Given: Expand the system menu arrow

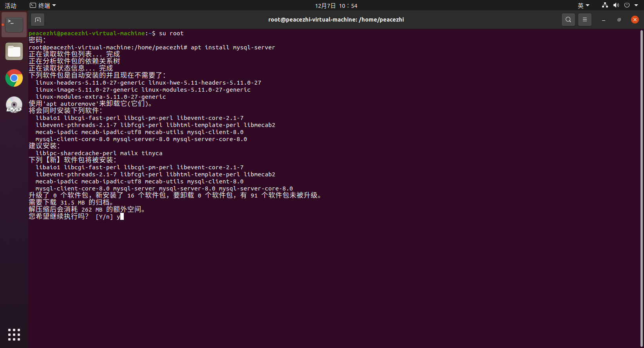Looking at the screenshot, I should click(x=636, y=5).
